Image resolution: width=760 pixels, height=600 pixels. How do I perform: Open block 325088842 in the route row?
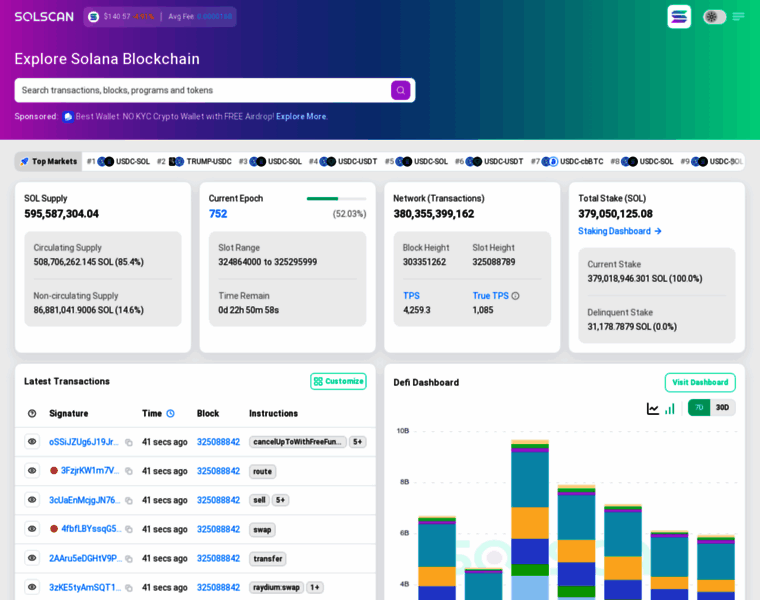click(218, 471)
